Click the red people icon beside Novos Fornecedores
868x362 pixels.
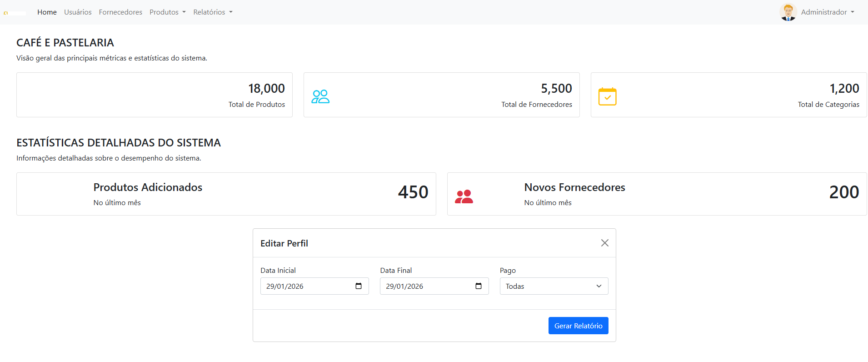(464, 196)
